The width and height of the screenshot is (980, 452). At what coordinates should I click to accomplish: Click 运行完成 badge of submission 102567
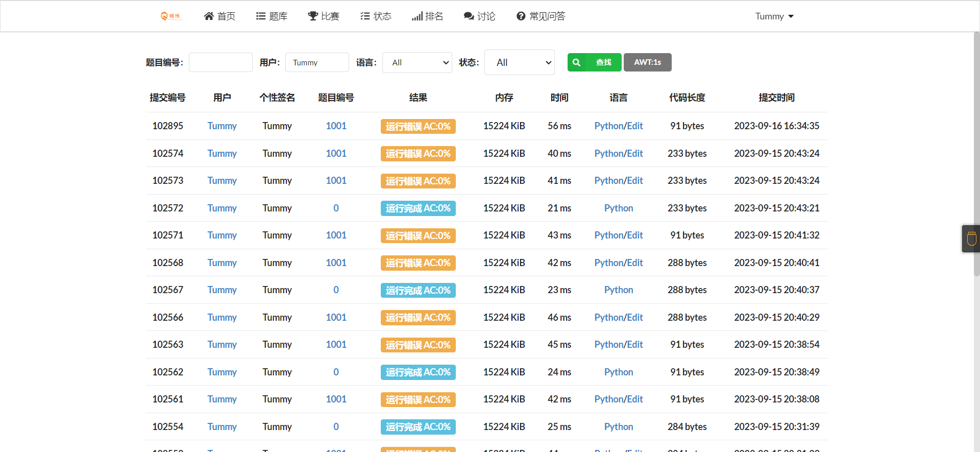coord(418,290)
